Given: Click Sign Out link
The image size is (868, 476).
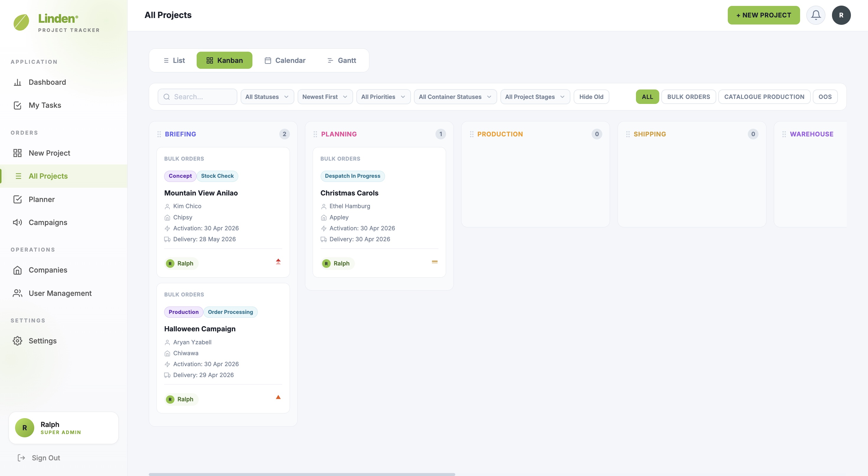Looking at the screenshot, I should click(39, 458).
